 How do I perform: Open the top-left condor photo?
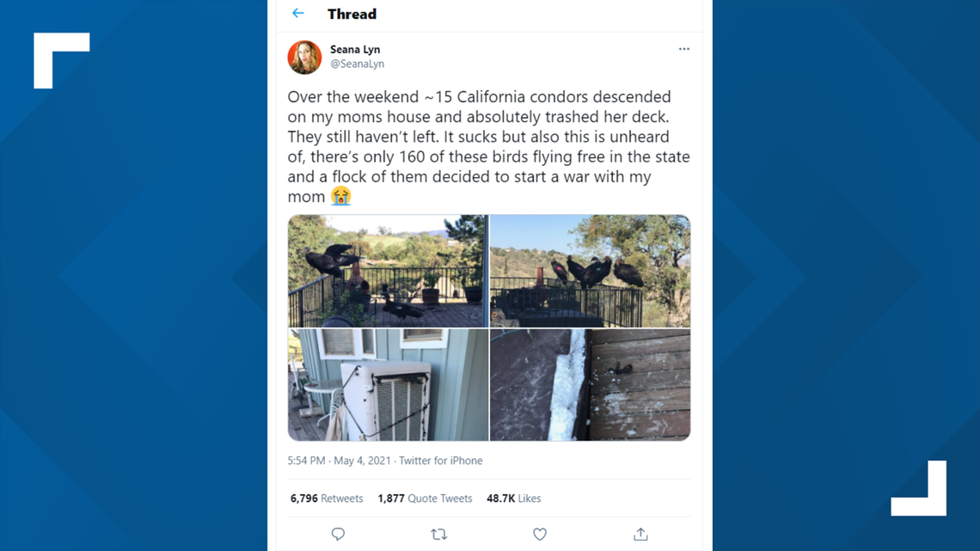click(387, 271)
